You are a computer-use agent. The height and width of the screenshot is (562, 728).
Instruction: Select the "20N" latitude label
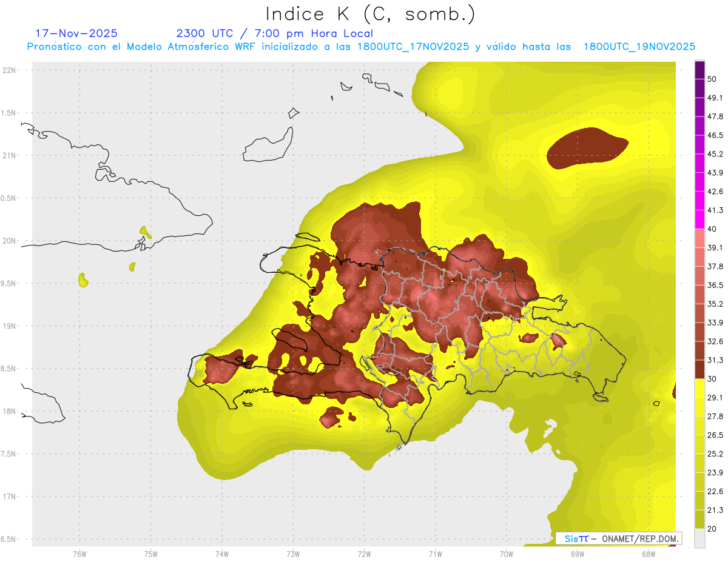(9, 241)
